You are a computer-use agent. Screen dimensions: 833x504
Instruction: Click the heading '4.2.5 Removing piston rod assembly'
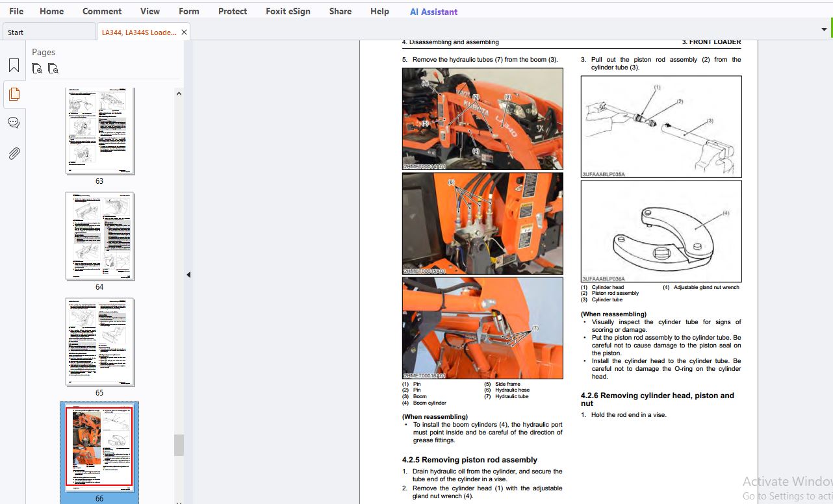click(x=470, y=460)
